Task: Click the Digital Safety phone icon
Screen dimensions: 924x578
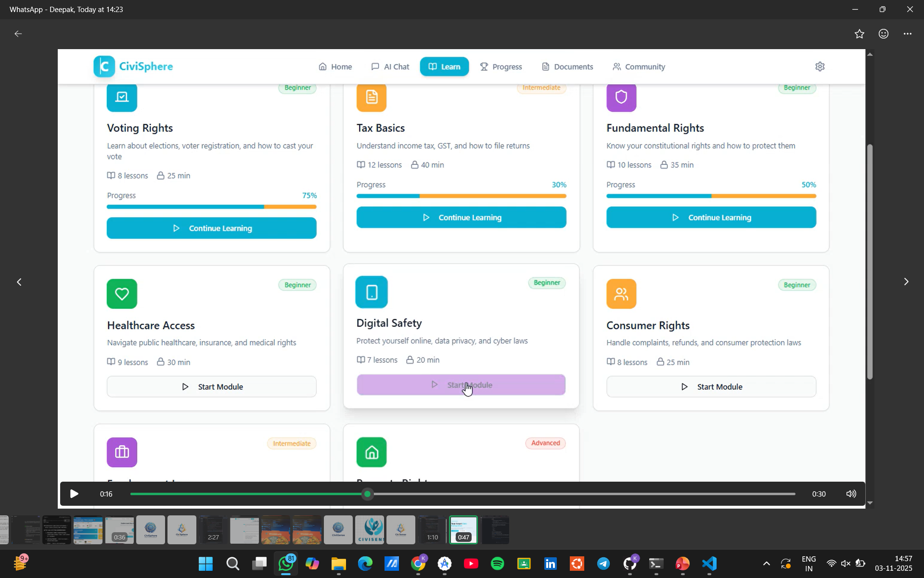Action: coord(372,292)
